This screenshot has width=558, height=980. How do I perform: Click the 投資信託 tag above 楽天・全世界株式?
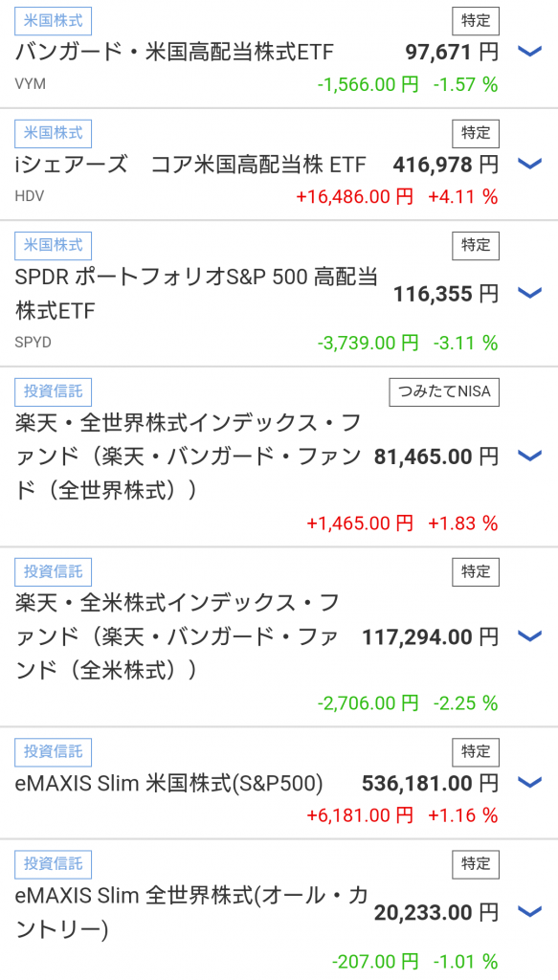(x=53, y=391)
